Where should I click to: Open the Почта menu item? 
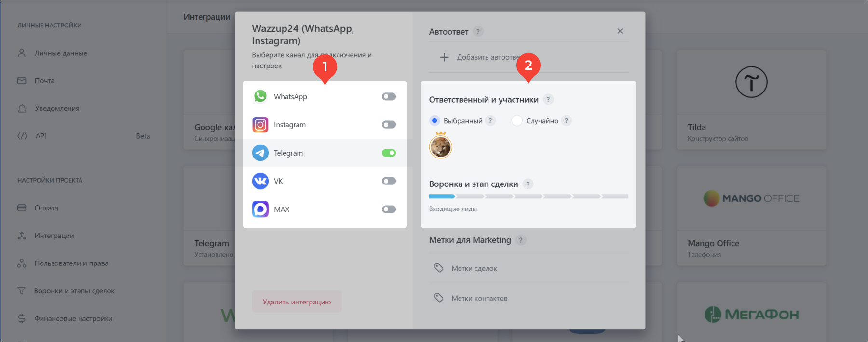click(x=44, y=81)
